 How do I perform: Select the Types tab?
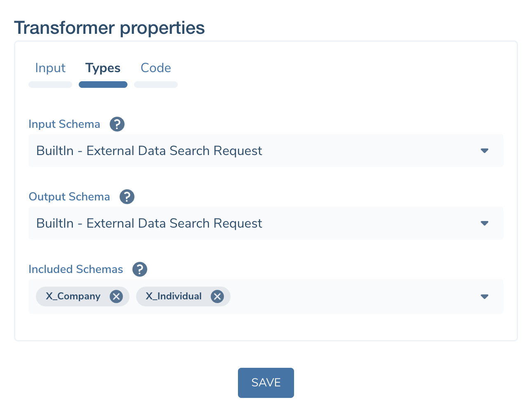(x=103, y=68)
